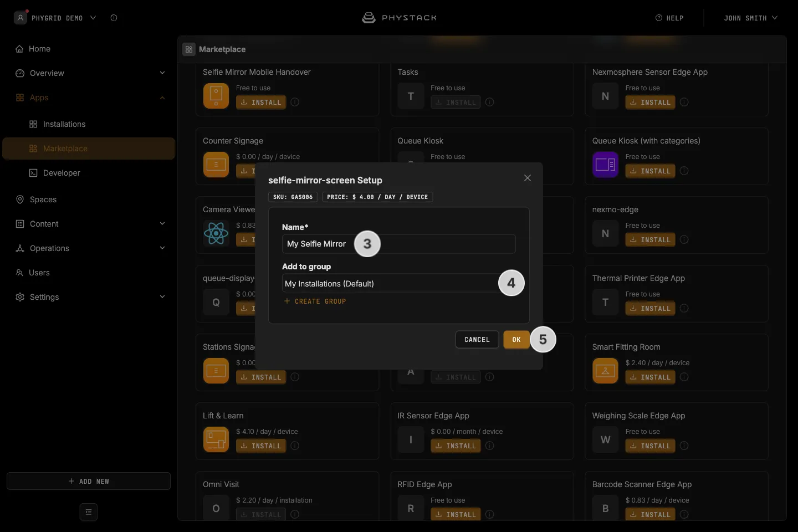Click the CREATE GROUP link
The image size is (798, 532).
[315, 301]
